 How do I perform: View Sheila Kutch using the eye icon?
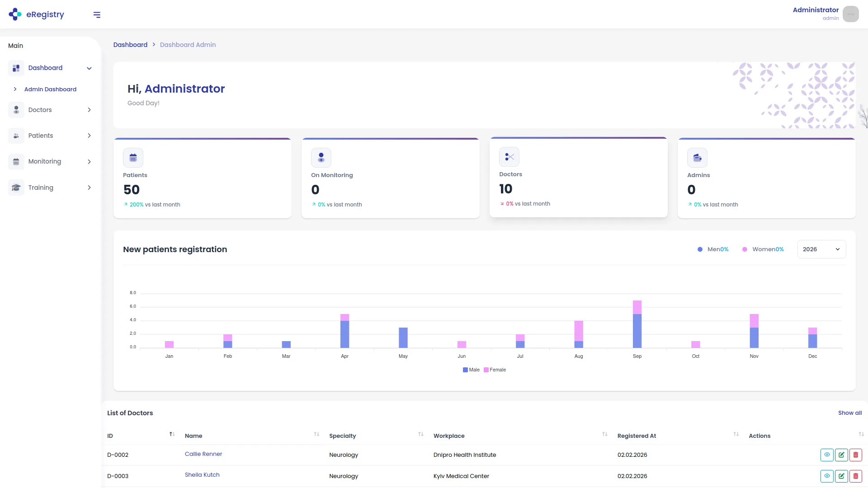pyautogui.click(x=827, y=476)
